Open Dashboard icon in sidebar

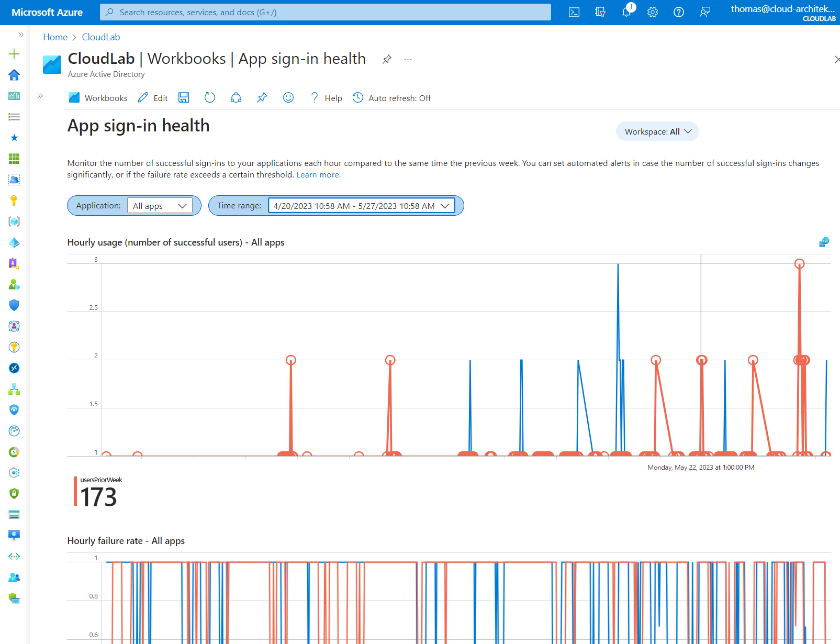(14, 96)
